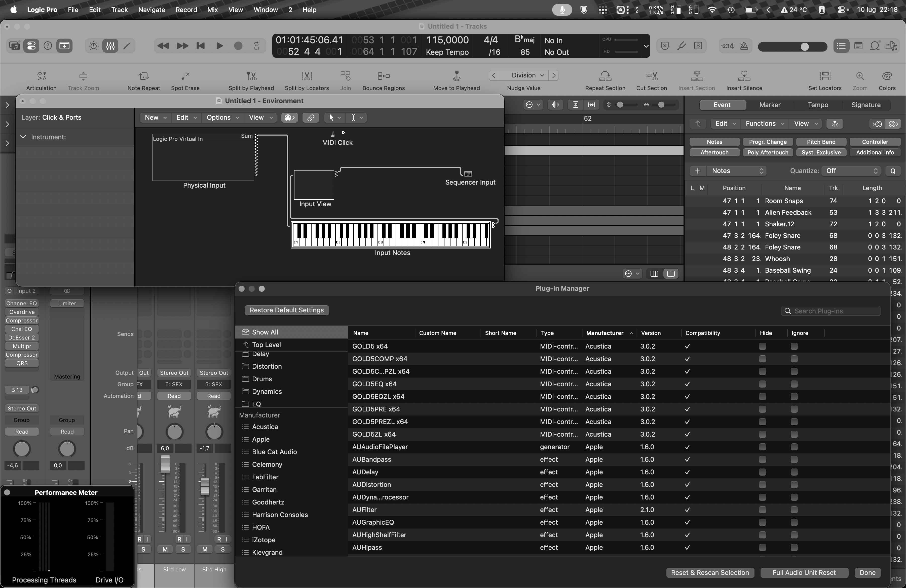Viewport: 906px width, 588px height.
Task: Open the Colors palette icon
Action: coord(887,76)
